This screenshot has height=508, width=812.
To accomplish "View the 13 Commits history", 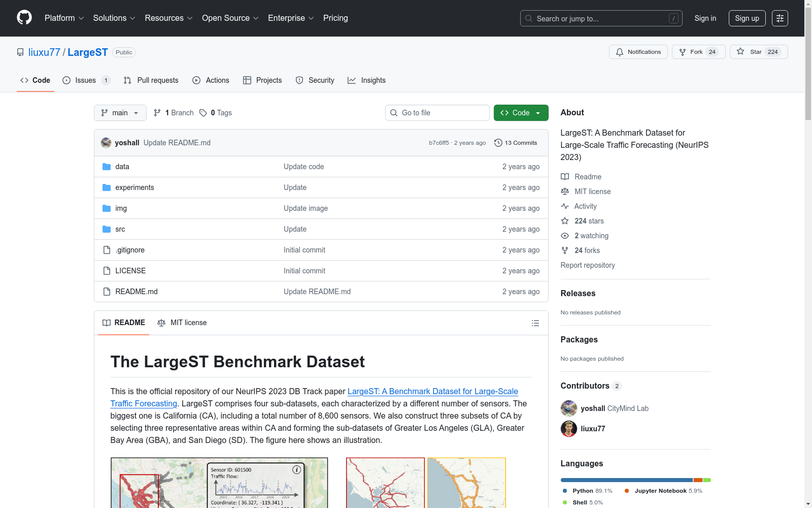I will point(516,143).
